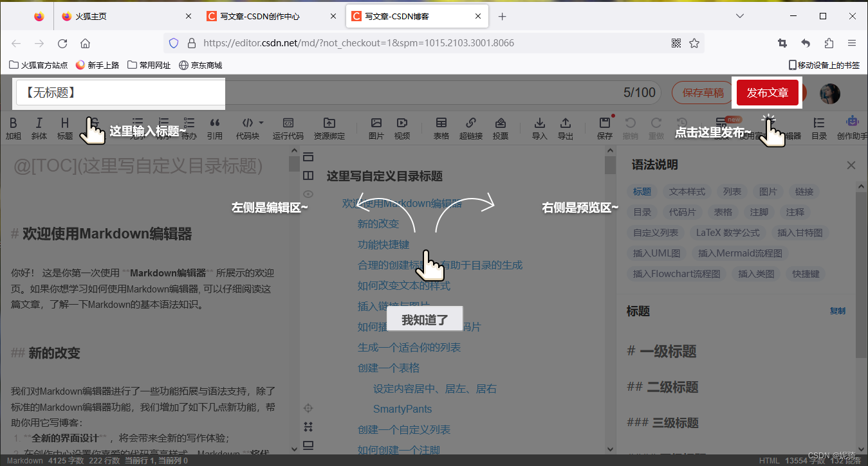Open the 创作助手 robot assistant

click(x=853, y=129)
